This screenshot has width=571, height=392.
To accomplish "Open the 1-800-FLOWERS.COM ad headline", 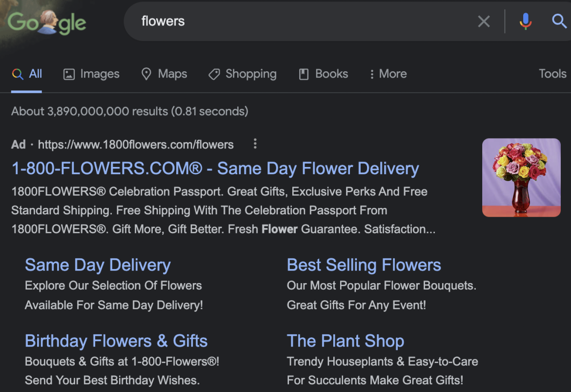I will 215,168.
